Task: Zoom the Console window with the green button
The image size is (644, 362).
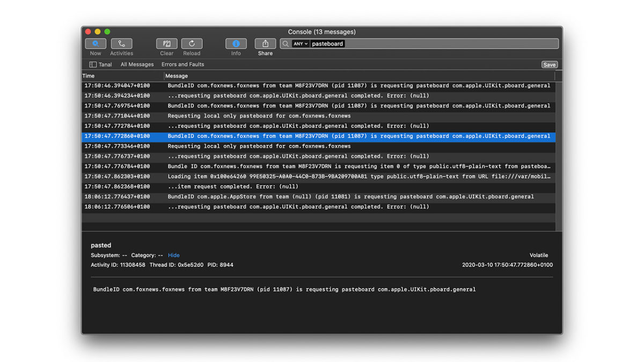Action: coord(107,32)
